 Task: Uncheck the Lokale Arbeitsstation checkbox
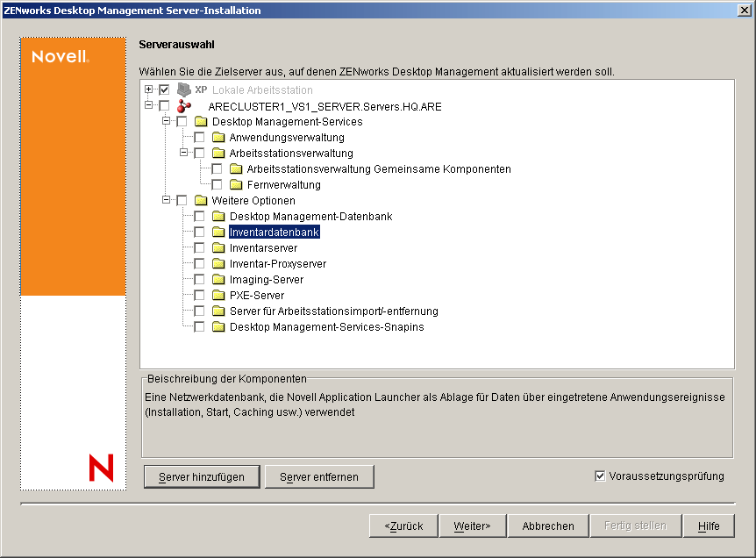(164, 89)
